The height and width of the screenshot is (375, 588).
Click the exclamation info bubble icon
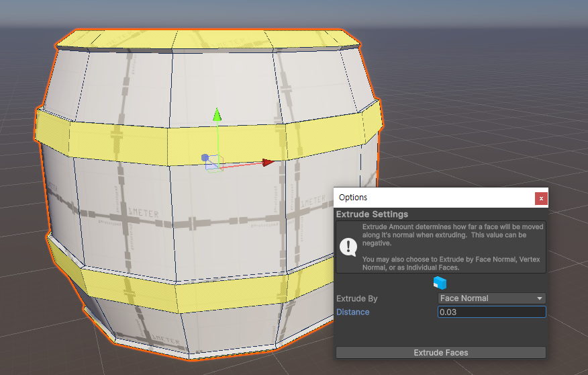(x=348, y=247)
